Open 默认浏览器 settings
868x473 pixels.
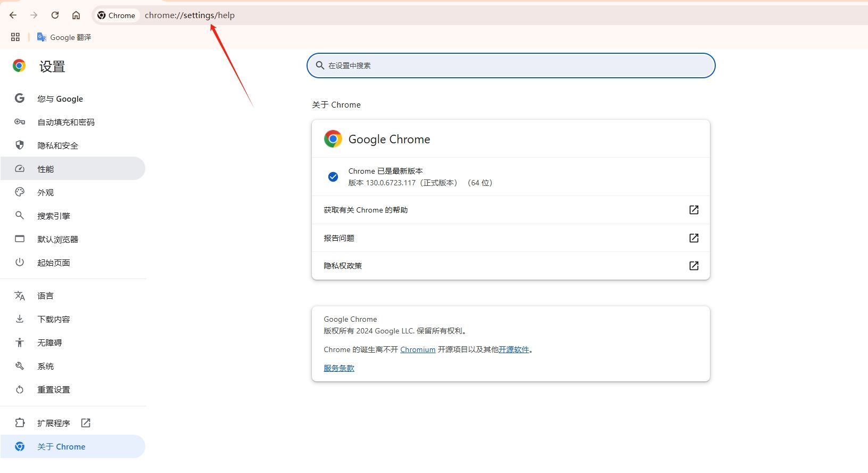click(x=73, y=239)
